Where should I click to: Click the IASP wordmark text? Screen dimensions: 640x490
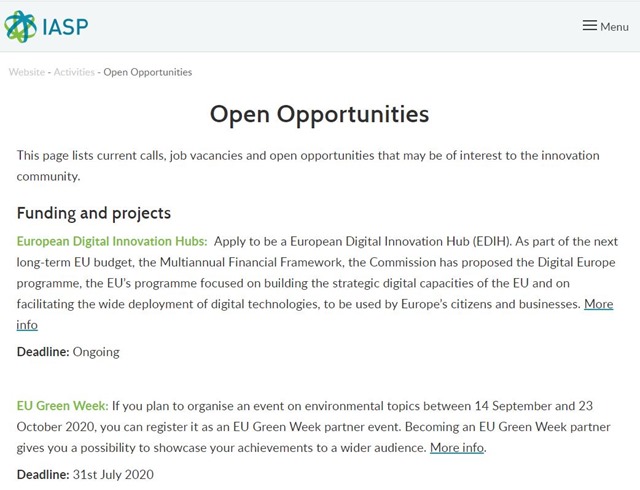coord(65,27)
